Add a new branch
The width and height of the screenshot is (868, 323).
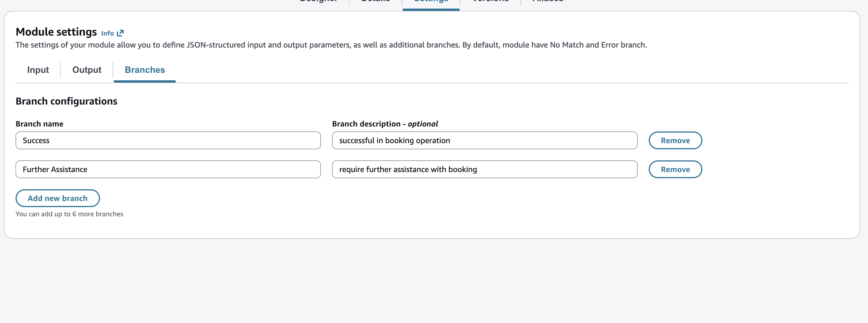[x=58, y=198]
